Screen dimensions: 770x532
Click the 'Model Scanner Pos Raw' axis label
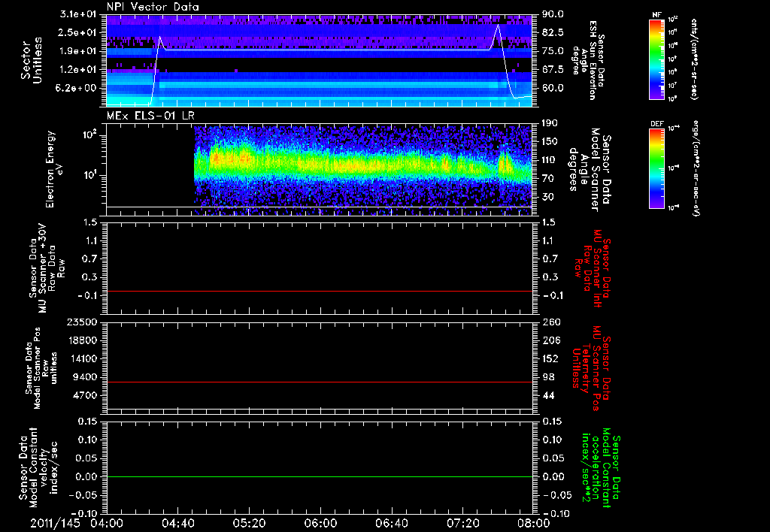coord(41,368)
